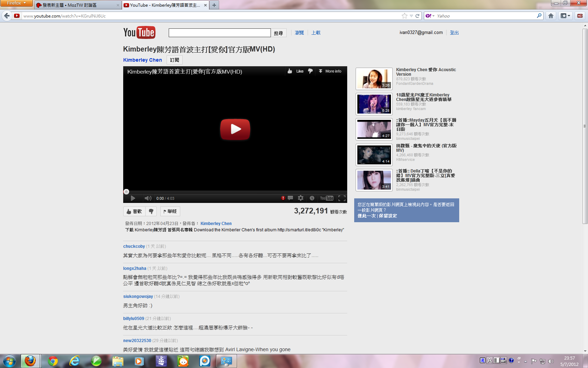
Task: Open Kimberley Chen 愛你 Acoustic Version thumbnail
Action: tap(374, 79)
